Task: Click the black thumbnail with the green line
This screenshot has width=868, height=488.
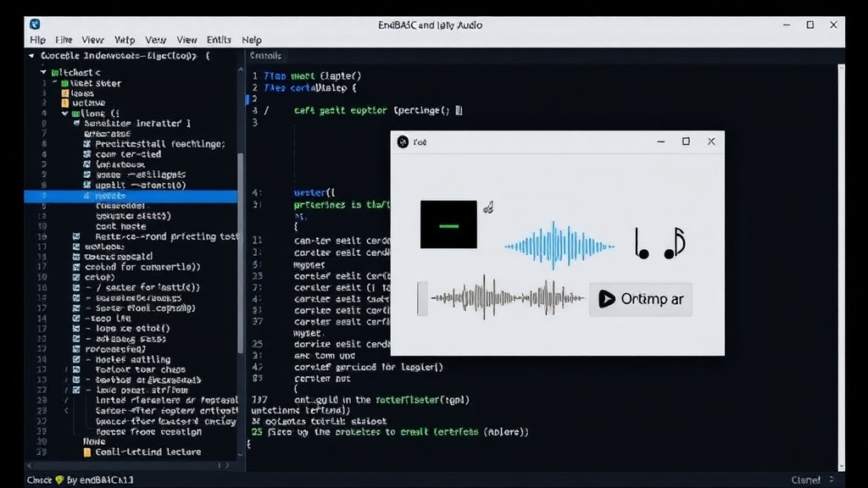Action: [448, 225]
